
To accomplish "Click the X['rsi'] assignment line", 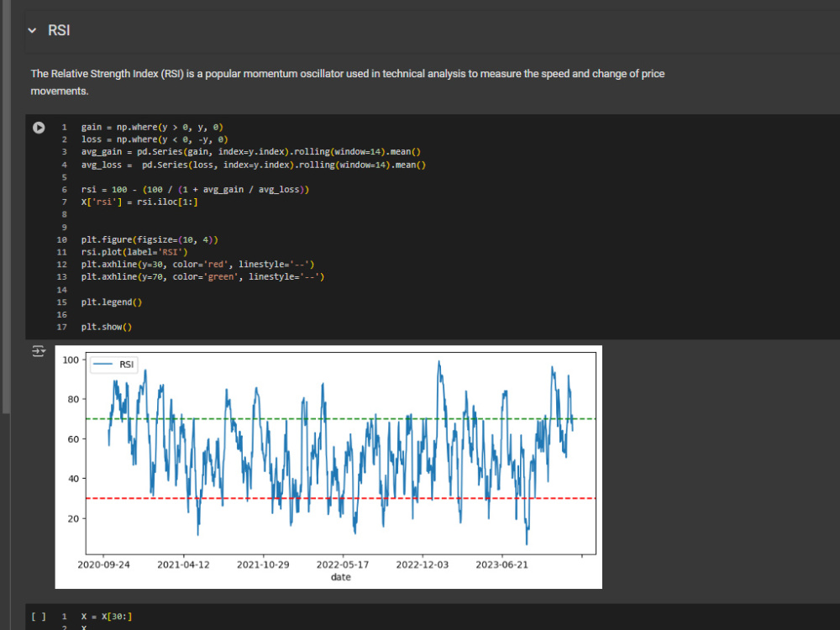I will tap(139, 202).
